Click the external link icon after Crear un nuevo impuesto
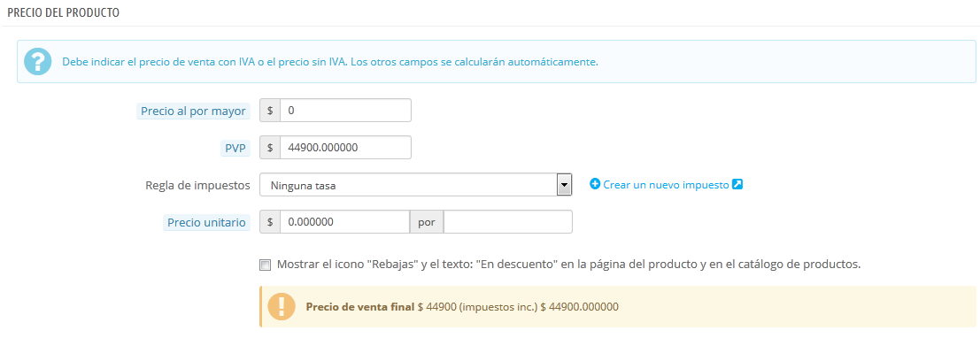The image size is (980, 338). [737, 184]
